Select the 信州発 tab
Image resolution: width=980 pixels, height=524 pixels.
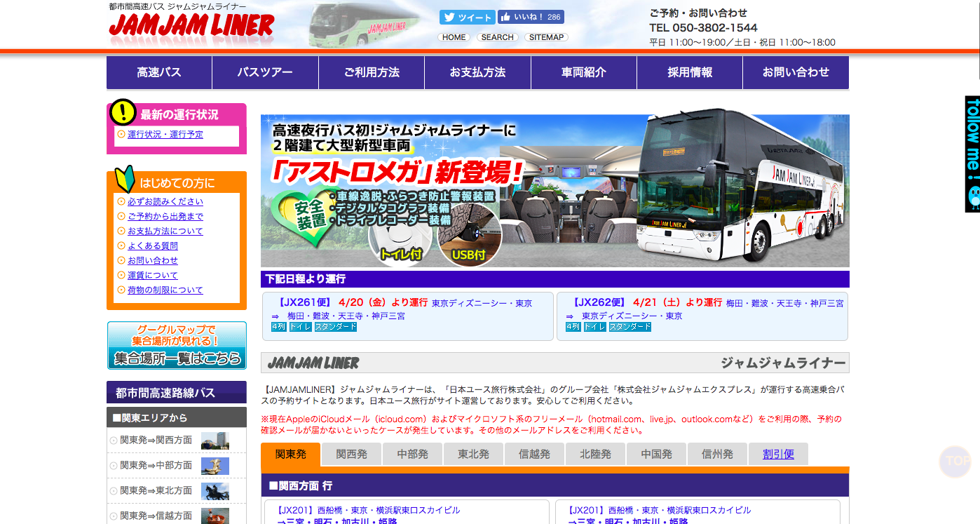click(x=717, y=455)
